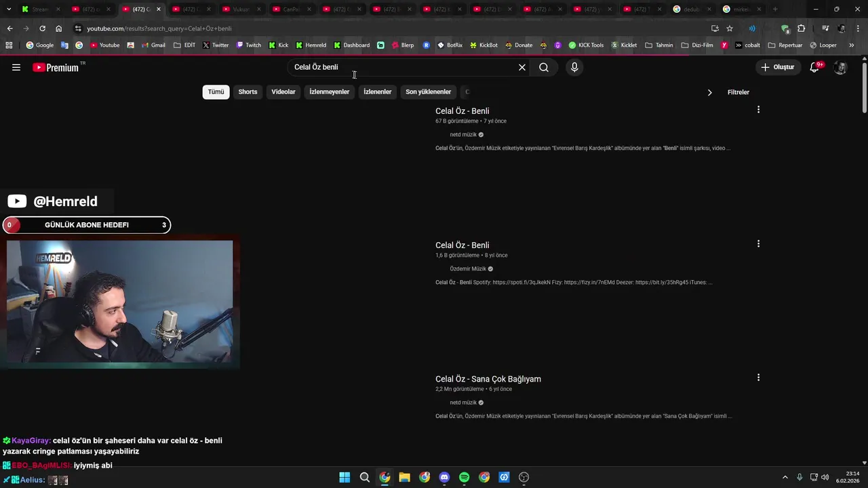The width and height of the screenshot is (868, 488).
Task: Open tab search dropdown arrow
Action: 9,9
